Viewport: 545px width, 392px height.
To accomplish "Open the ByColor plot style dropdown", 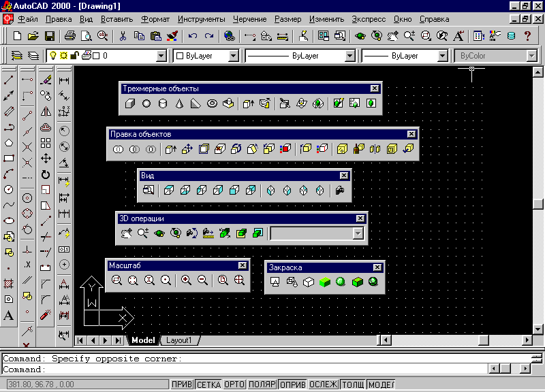I will point(531,56).
